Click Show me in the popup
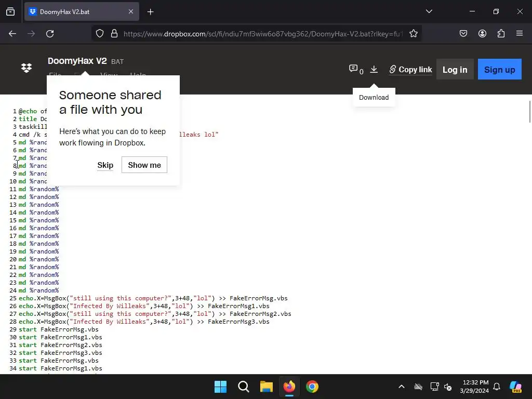Viewport: 532px width, 399px height. pos(144,165)
